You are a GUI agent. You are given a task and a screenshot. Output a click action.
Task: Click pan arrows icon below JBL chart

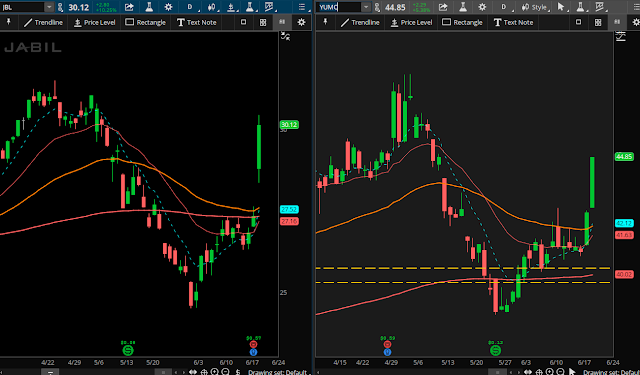193,372
